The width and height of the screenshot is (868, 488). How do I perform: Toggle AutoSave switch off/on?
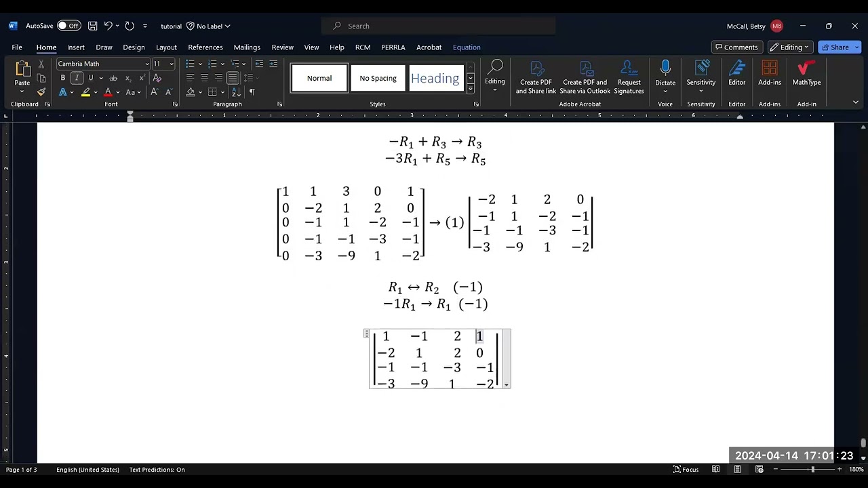click(x=68, y=26)
